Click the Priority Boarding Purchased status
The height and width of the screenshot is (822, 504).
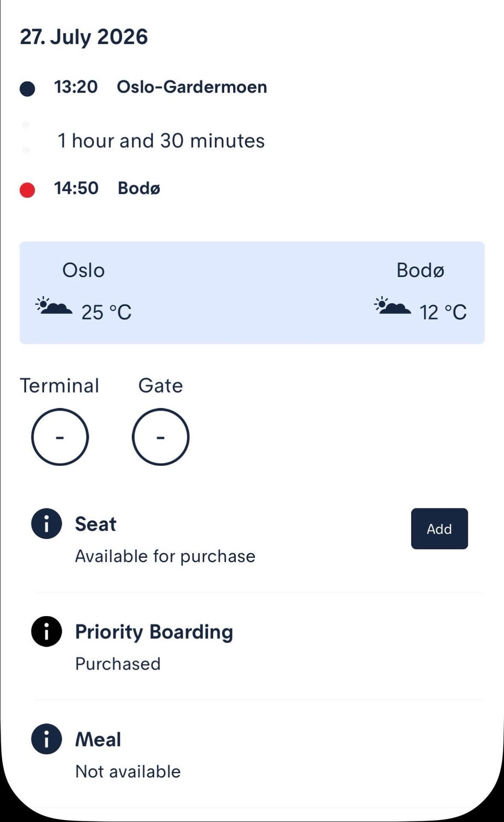point(118,664)
